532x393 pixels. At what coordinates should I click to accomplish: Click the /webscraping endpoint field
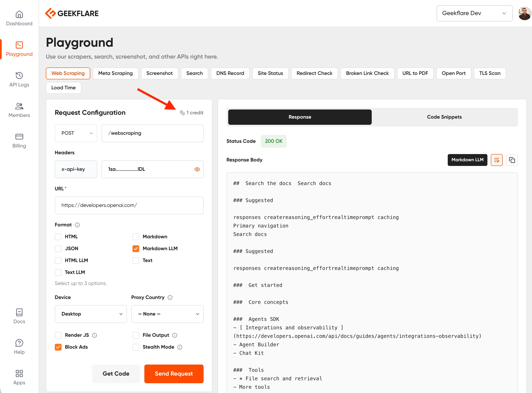(x=152, y=133)
